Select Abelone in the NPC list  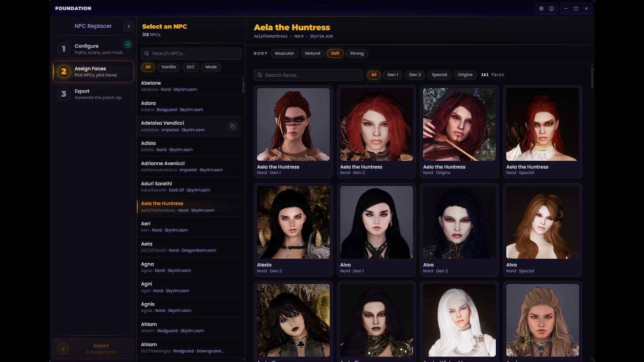click(x=189, y=86)
